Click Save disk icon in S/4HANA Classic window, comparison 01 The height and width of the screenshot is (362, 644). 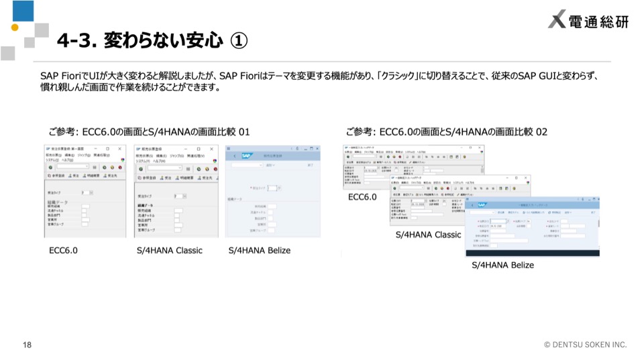[188, 169]
